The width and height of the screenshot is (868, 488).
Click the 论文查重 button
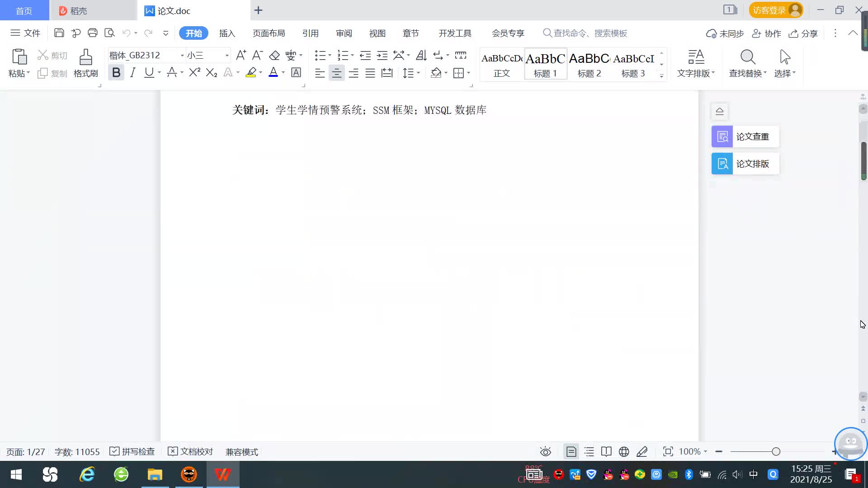[x=745, y=136]
